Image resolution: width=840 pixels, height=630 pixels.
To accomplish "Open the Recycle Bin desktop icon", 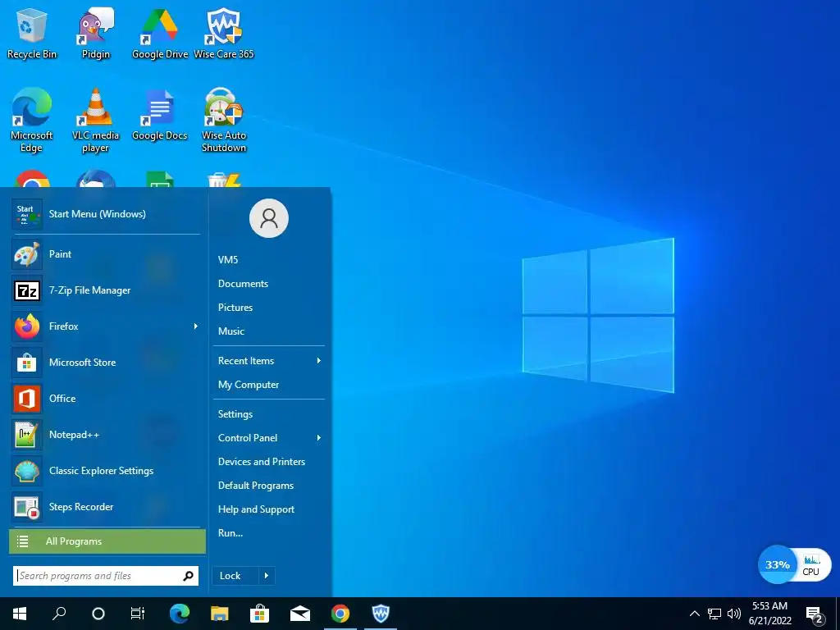I will [32, 33].
